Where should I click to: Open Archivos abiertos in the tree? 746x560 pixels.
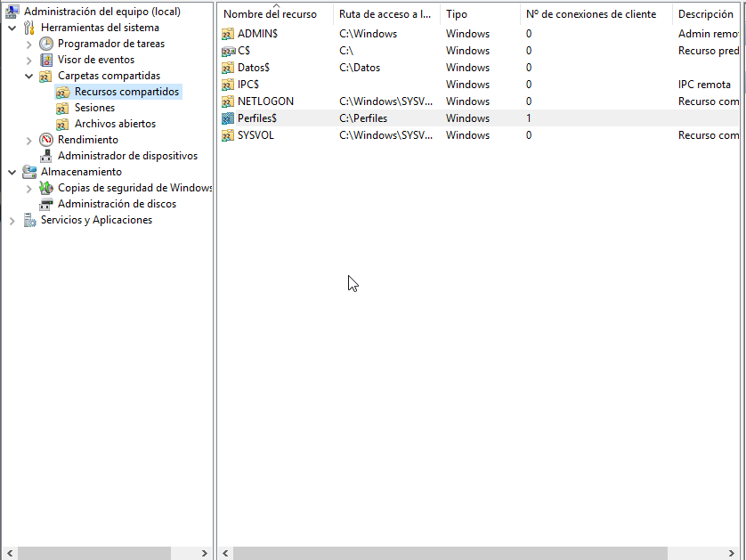[x=115, y=124]
